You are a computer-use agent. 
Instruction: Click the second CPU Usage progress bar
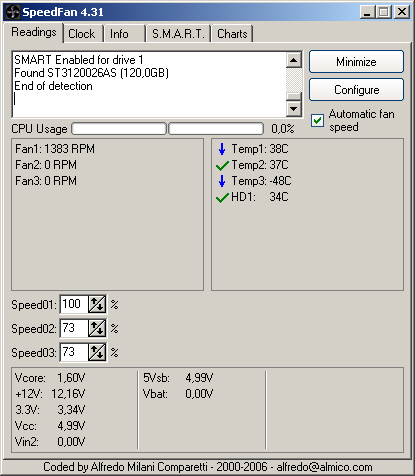point(216,129)
